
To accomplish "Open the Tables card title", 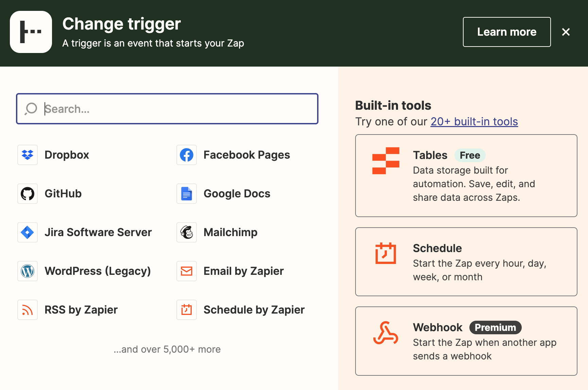I will [430, 155].
